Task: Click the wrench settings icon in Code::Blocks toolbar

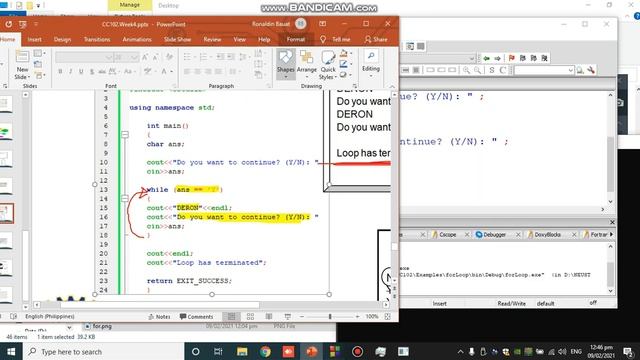Action: click(591, 70)
